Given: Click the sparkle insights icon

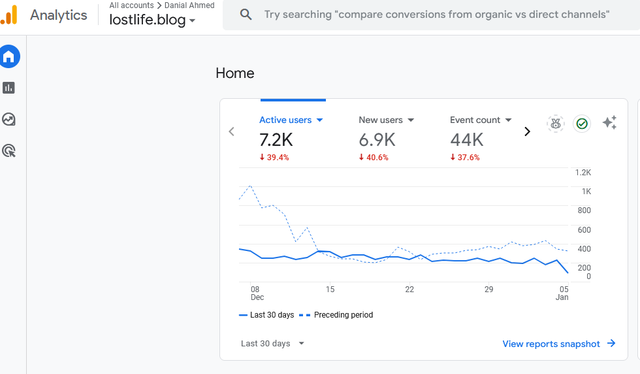Looking at the screenshot, I should [610, 122].
